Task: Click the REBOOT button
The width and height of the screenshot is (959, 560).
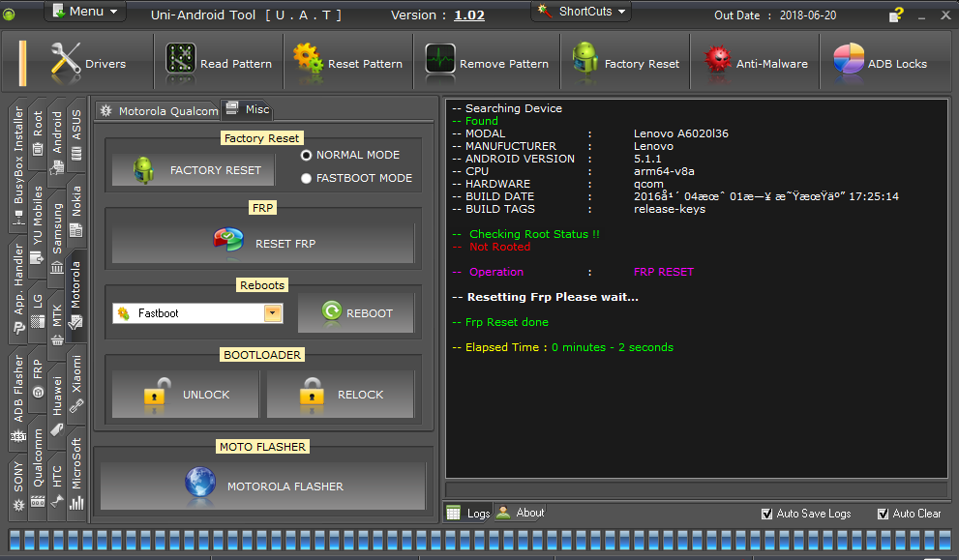Action: click(x=356, y=313)
